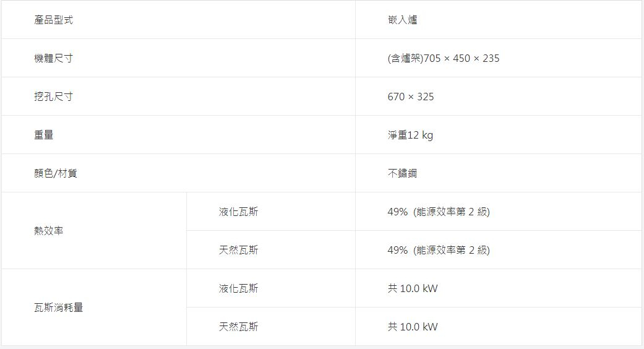Screen dimensions: 644x349
Task: Select the 670 × 325 cutout size value
Action: [411, 97]
